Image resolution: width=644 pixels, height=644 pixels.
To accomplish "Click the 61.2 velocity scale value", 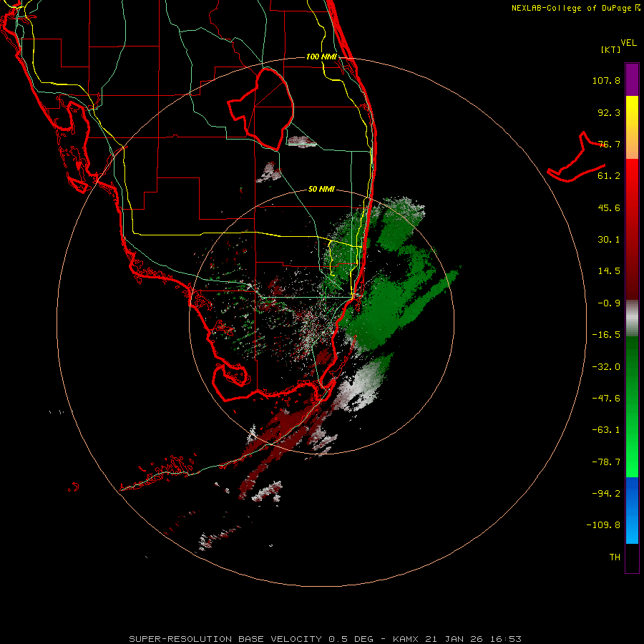I will point(609,176).
